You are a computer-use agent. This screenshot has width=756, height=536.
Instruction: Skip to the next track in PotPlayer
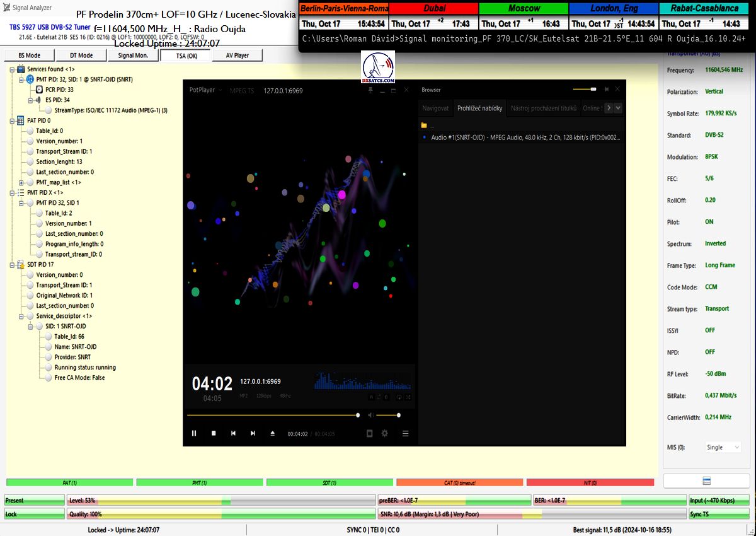point(253,433)
